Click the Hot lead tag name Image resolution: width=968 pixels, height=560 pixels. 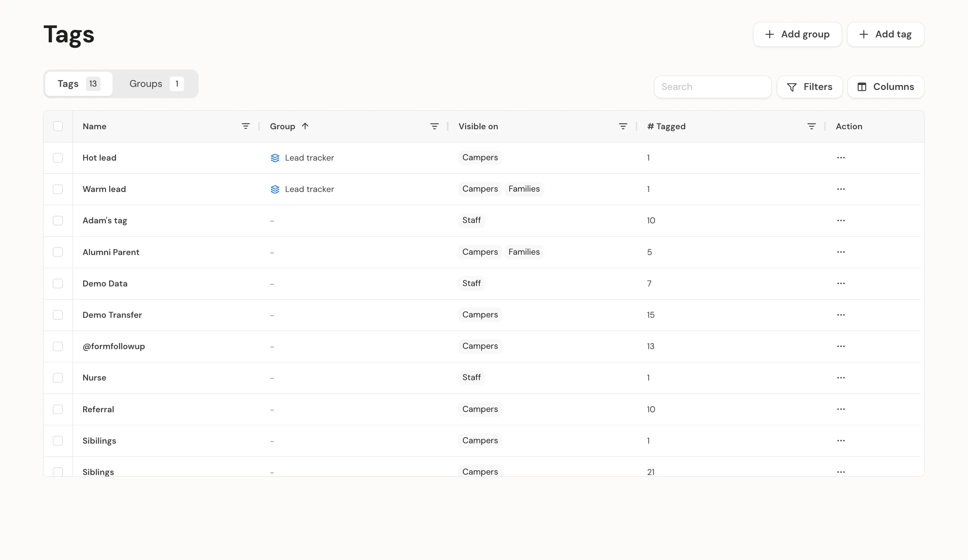click(99, 158)
